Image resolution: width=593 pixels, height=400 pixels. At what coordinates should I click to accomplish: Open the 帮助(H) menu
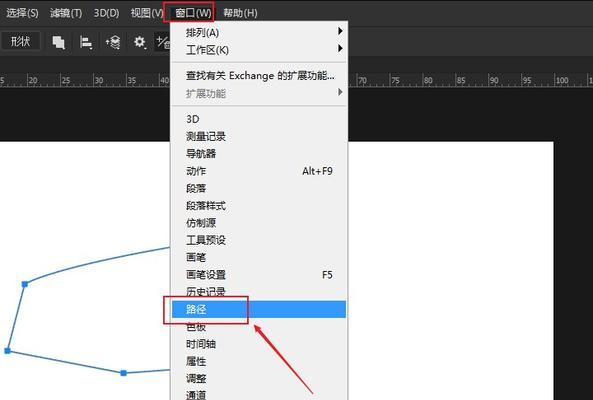click(240, 13)
